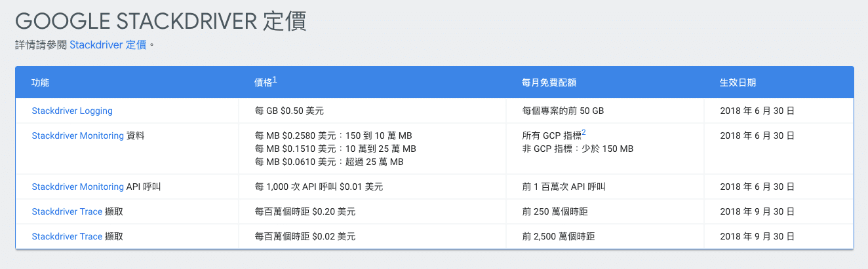Open Stackdriver Monitoring link in the 資料 row
The width and height of the screenshot is (868, 269).
(x=77, y=135)
